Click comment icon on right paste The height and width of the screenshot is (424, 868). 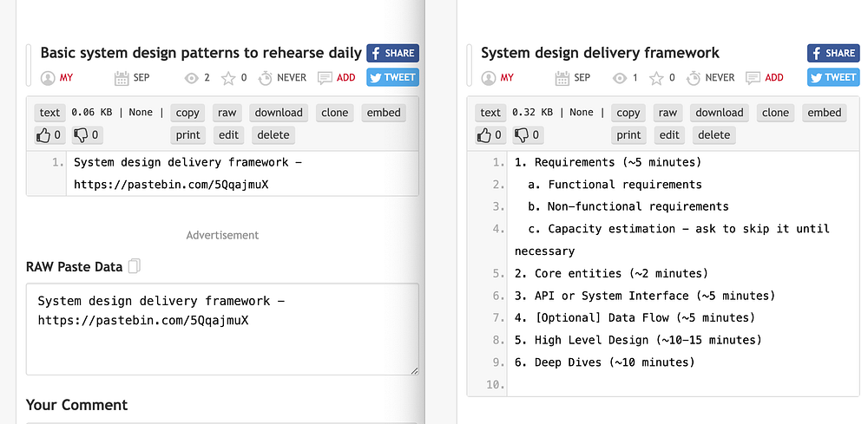[752, 78]
